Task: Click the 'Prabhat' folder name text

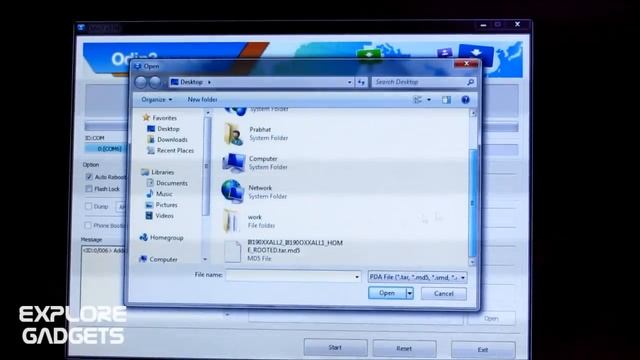Action: coord(260,129)
